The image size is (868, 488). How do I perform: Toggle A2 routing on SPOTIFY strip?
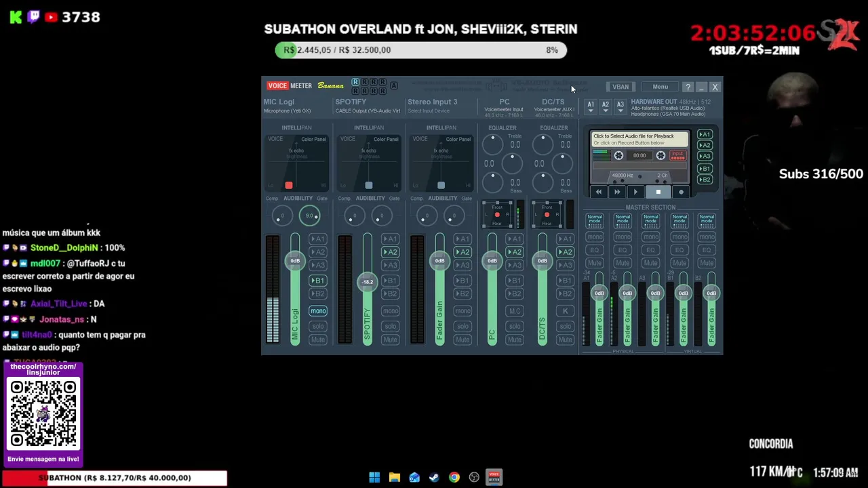pyautogui.click(x=390, y=252)
